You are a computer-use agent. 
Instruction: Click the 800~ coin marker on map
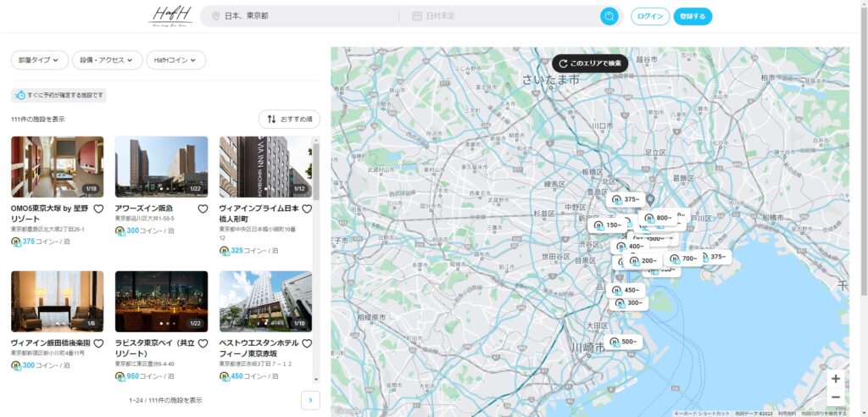click(658, 218)
